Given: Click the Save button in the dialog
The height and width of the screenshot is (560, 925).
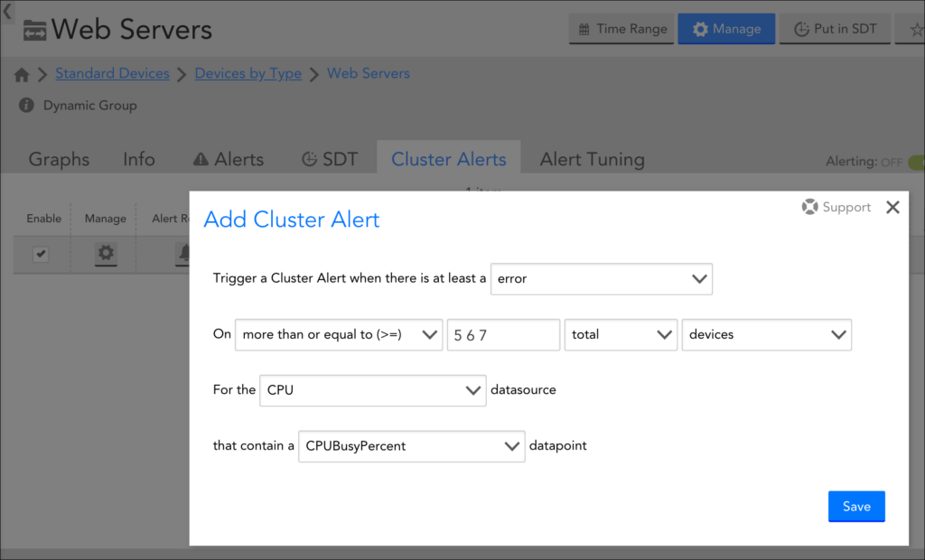Looking at the screenshot, I should click(x=855, y=506).
